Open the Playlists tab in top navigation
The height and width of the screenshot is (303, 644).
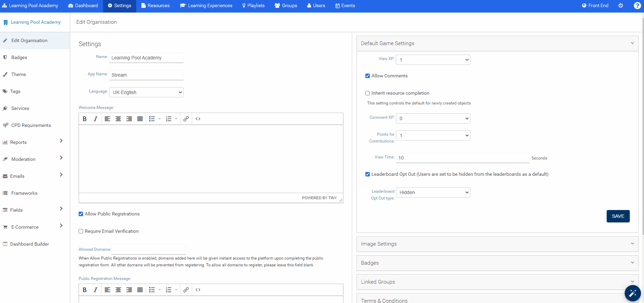click(253, 6)
